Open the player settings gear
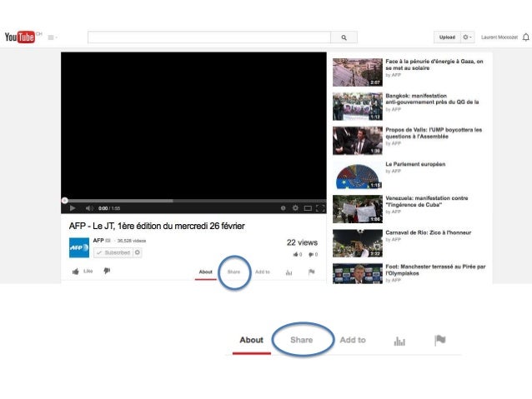The height and width of the screenshot is (399, 532). pos(295,207)
